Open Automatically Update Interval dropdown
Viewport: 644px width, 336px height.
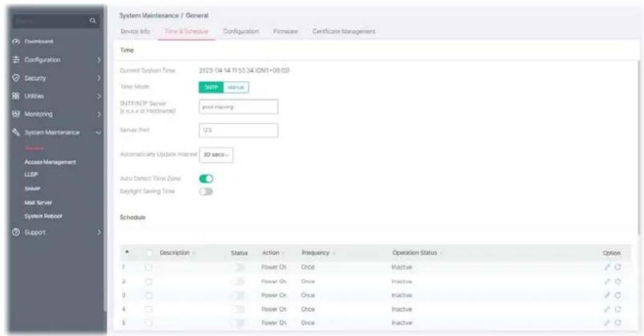coord(216,154)
